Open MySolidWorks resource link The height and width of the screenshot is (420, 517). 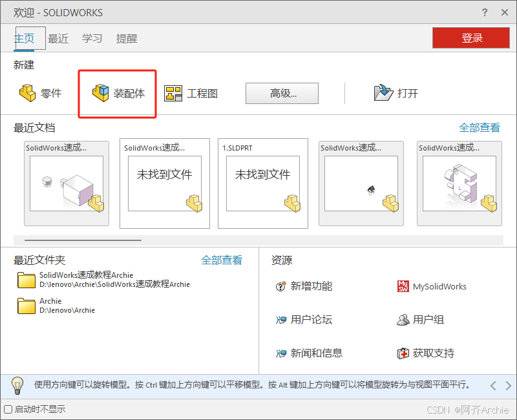(x=432, y=286)
